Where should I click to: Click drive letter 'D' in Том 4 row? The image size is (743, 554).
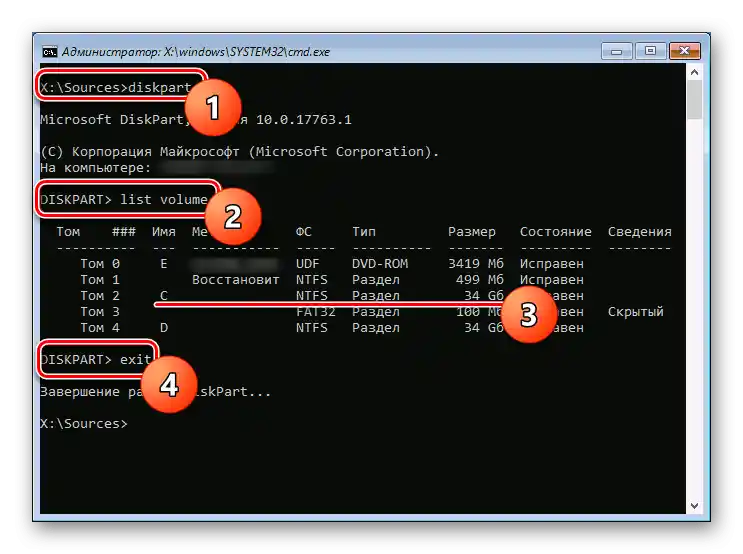click(x=163, y=328)
